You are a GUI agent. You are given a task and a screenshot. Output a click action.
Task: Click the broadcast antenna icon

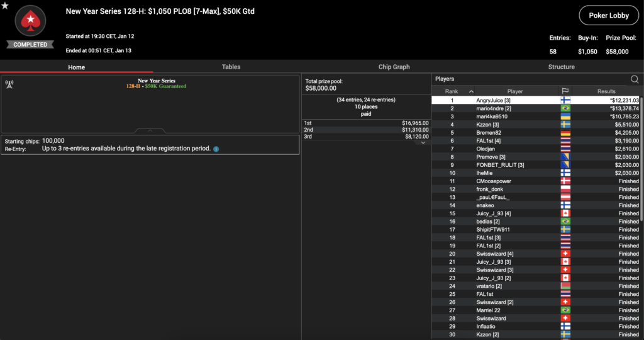click(x=9, y=83)
